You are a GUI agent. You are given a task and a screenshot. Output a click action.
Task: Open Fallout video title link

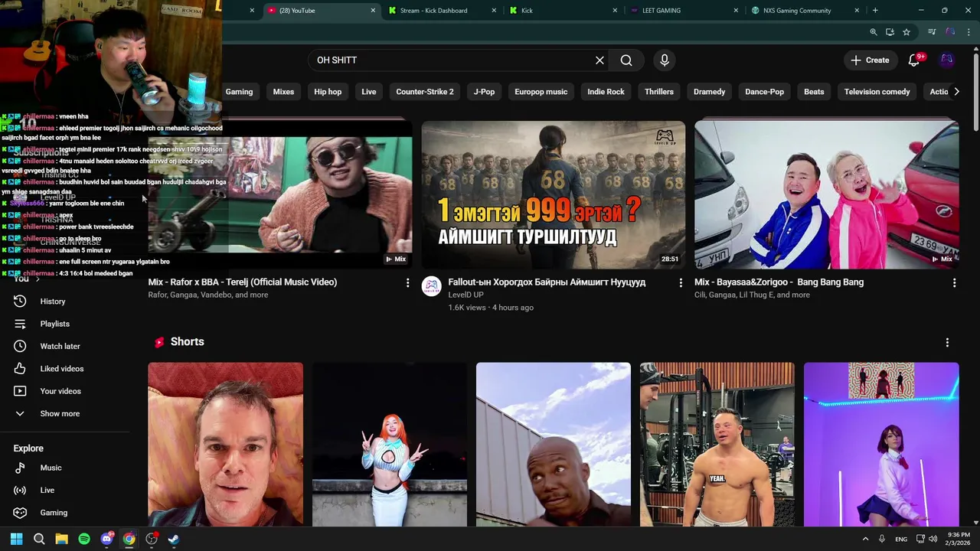click(547, 282)
